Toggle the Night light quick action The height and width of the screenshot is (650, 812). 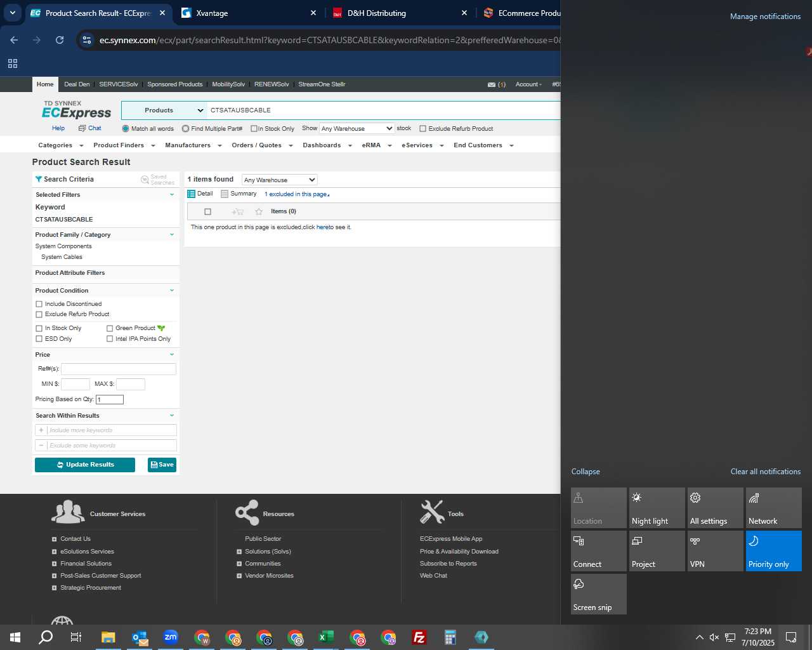pos(657,507)
